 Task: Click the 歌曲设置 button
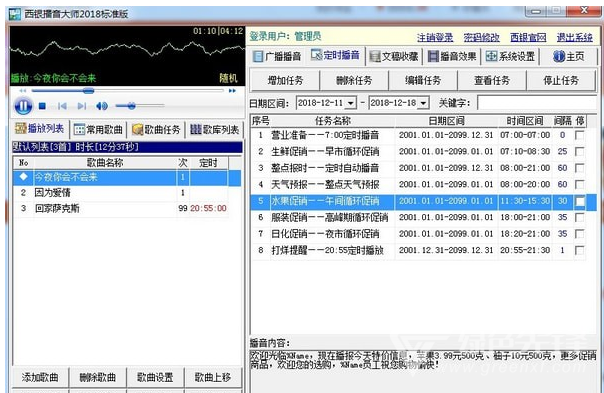point(155,377)
